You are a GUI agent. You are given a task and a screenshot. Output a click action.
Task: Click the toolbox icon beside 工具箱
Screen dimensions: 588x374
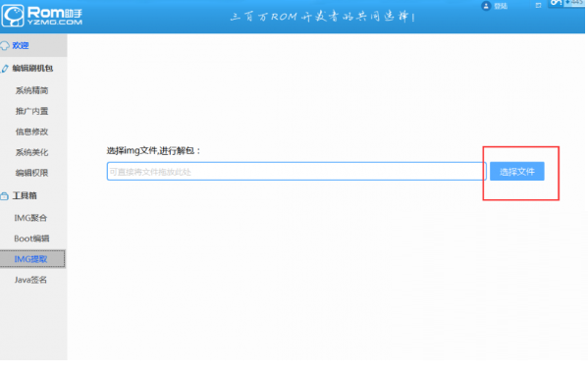(5, 196)
